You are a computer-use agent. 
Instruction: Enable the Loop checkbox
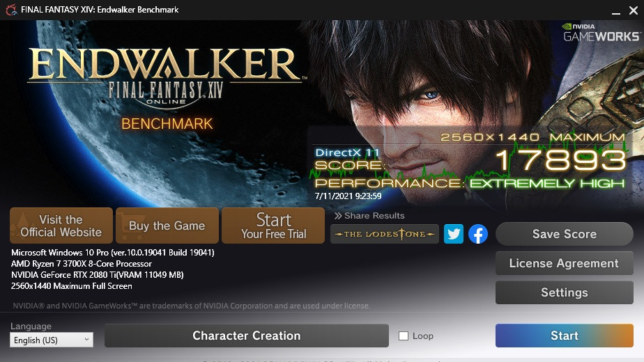point(404,336)
